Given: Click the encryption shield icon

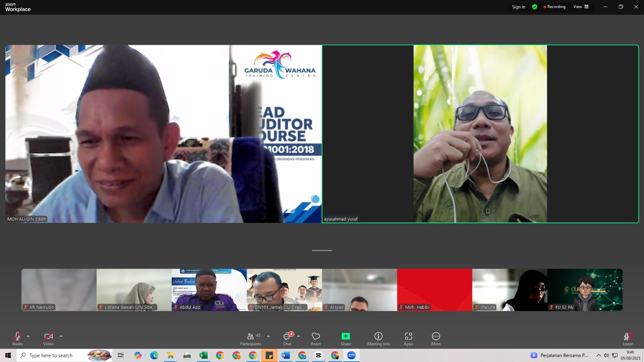Looking at the screenshot, I should 535,7.
